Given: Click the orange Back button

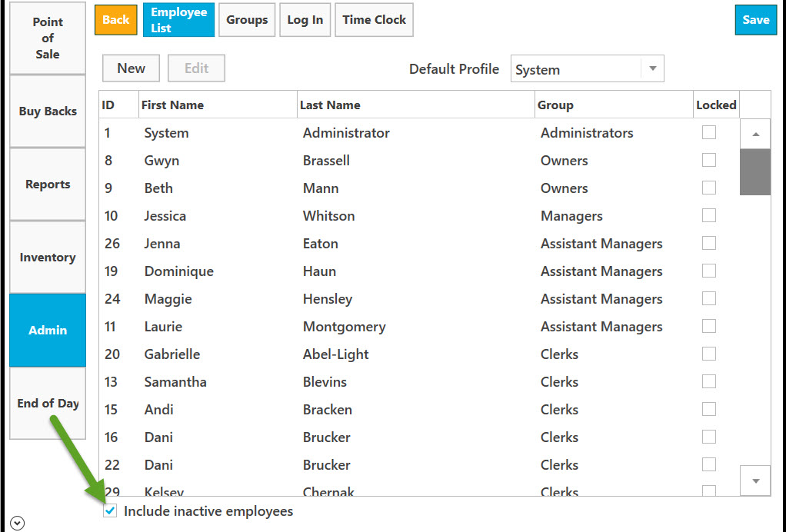Looking at the screenshot, I should [x=116, y=20].
